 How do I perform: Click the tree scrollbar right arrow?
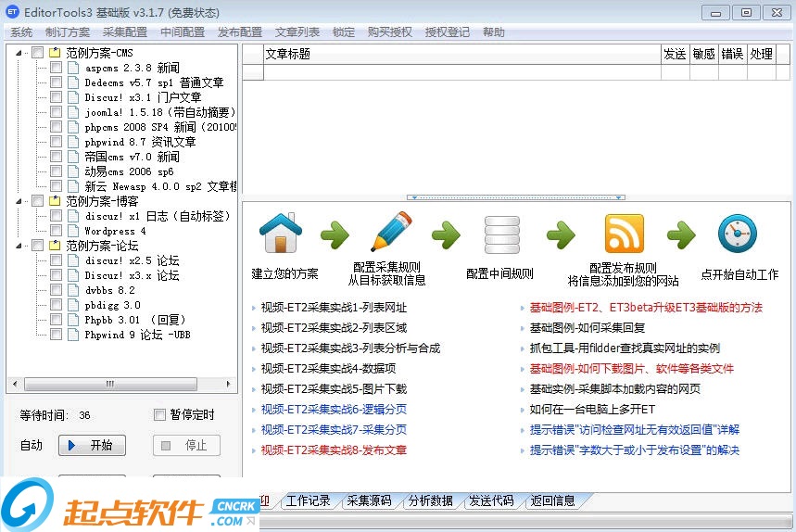pos(229,384)
